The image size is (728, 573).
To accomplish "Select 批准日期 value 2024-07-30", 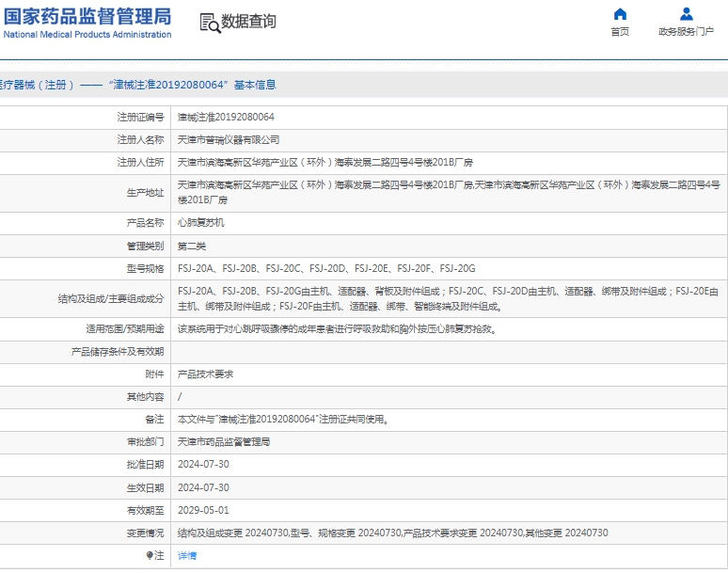I will [203, 465].
